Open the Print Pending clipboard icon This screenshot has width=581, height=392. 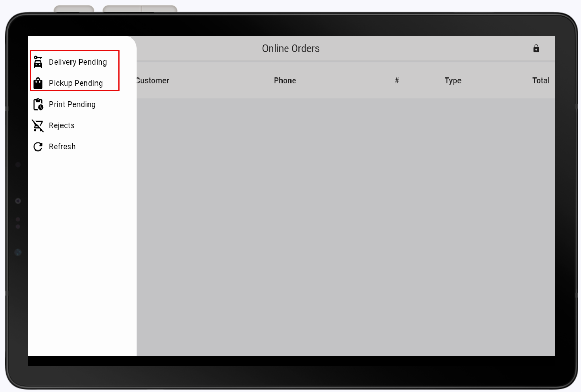[x=38, y=104]
